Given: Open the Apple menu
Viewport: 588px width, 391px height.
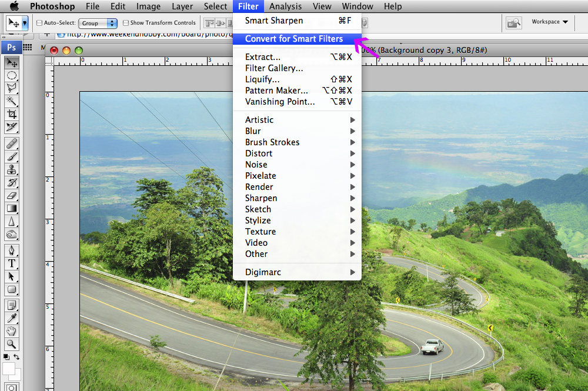Looking at the screenshot, I should (13, 6).
